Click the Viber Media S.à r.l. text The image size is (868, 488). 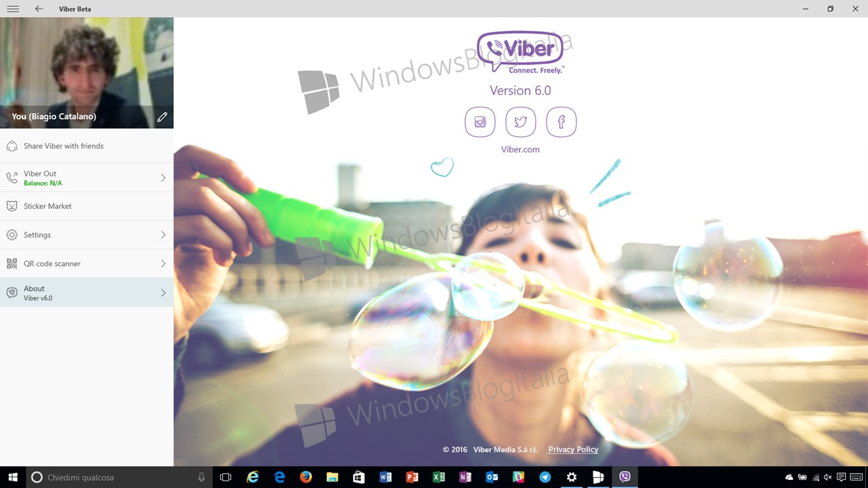click(x=505, y=449)
